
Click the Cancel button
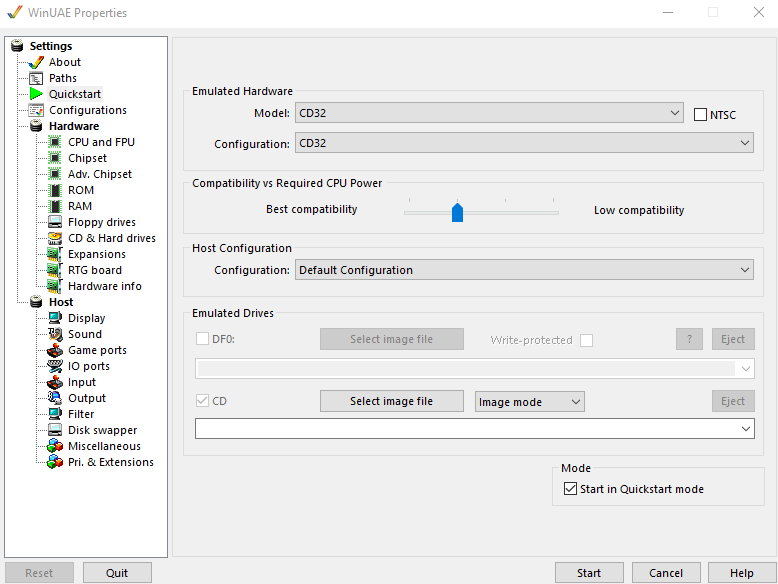[666, 573]
